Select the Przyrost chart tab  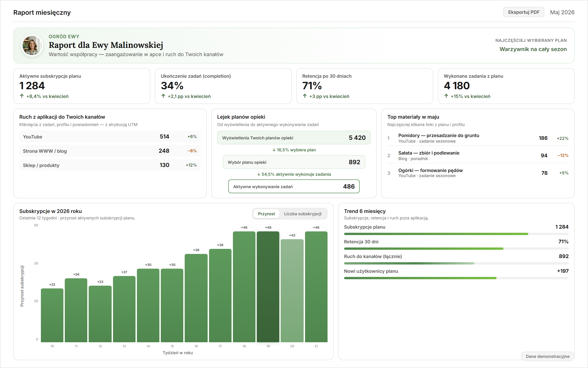(x=266, y=214)
